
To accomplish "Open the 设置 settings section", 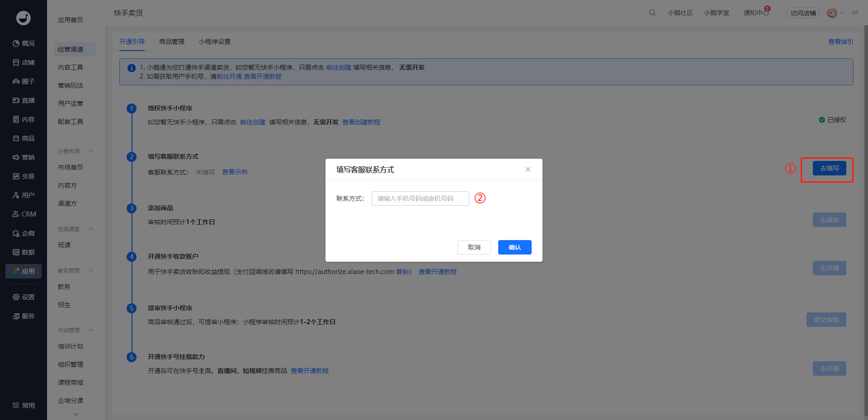I will 24,297.
